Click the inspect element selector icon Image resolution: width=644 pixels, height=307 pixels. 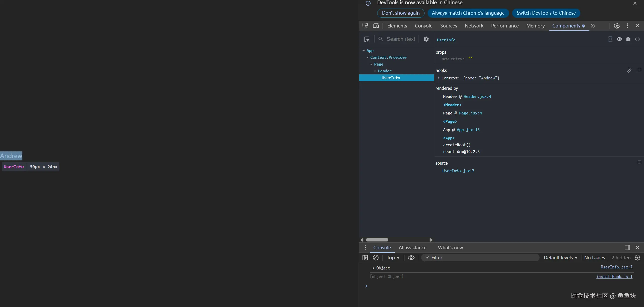pyautogui.click(x=365, y=26)
